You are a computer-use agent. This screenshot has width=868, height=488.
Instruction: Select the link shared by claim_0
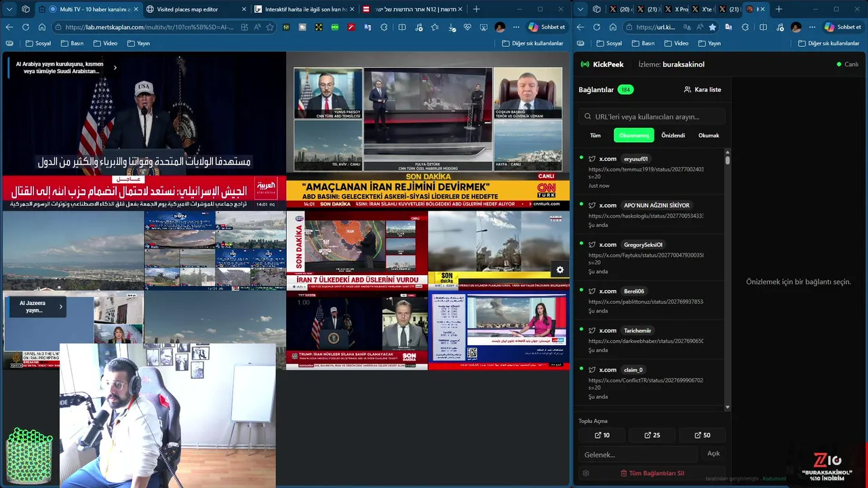pos(650,383)
